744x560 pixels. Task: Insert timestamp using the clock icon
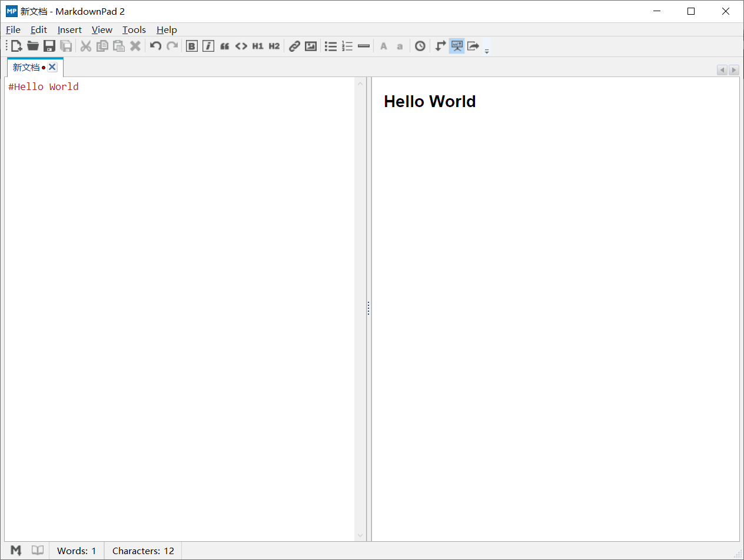point(420,46)
